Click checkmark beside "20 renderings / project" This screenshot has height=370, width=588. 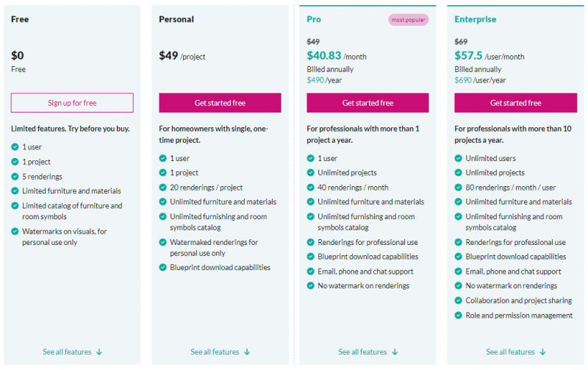point(163,188)
